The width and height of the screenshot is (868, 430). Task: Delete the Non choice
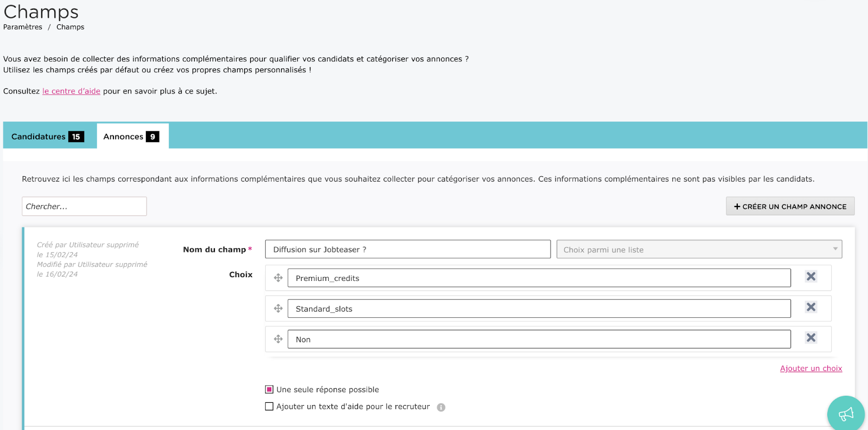click(811, 338)
